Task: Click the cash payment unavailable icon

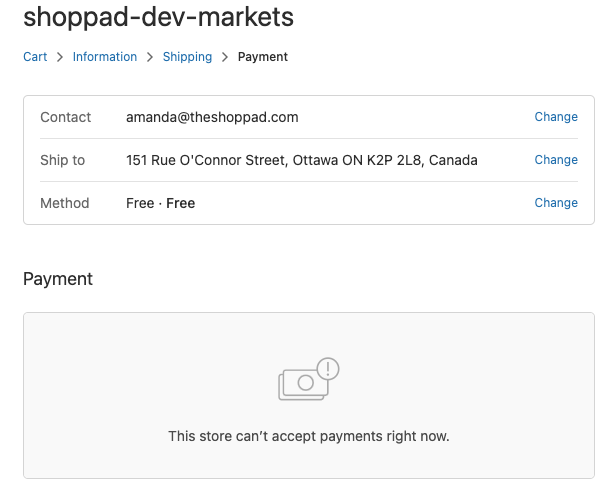Action: (x=309, y=379)
